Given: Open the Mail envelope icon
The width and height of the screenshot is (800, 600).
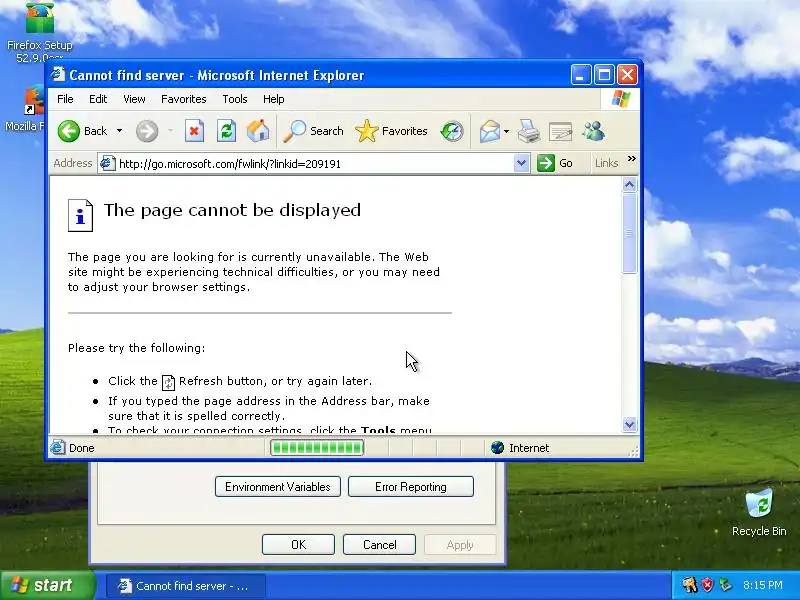Looking at the screenshot, I should coord(489,131).
